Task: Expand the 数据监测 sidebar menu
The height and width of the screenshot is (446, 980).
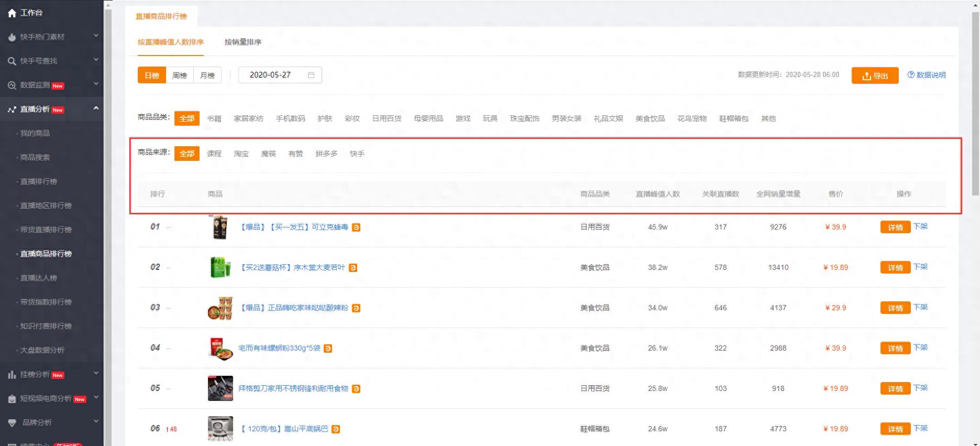Action: [x=96, y=84]
